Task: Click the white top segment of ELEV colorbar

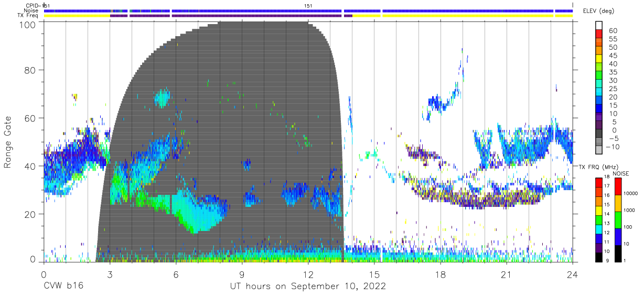Action: [599, 26]
